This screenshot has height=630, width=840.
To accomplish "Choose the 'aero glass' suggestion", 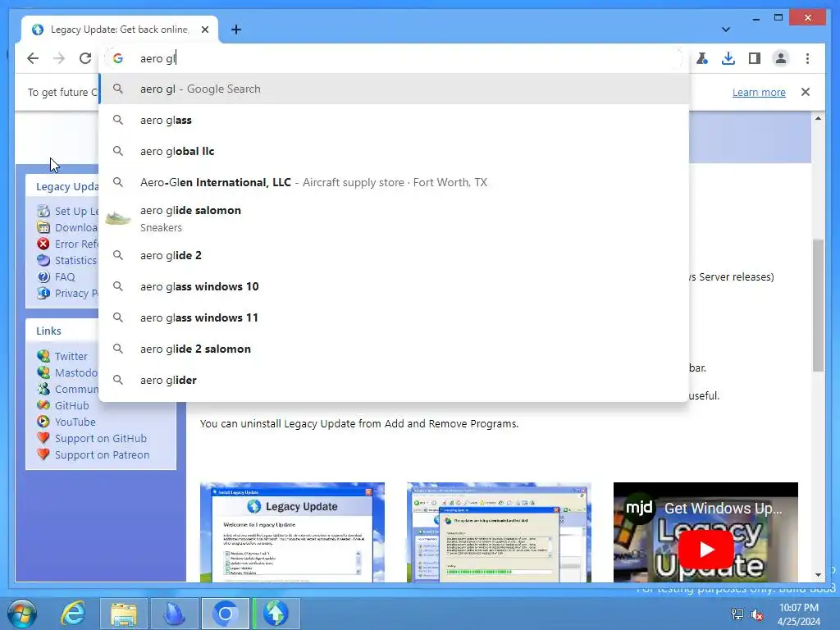I will 395,120.
